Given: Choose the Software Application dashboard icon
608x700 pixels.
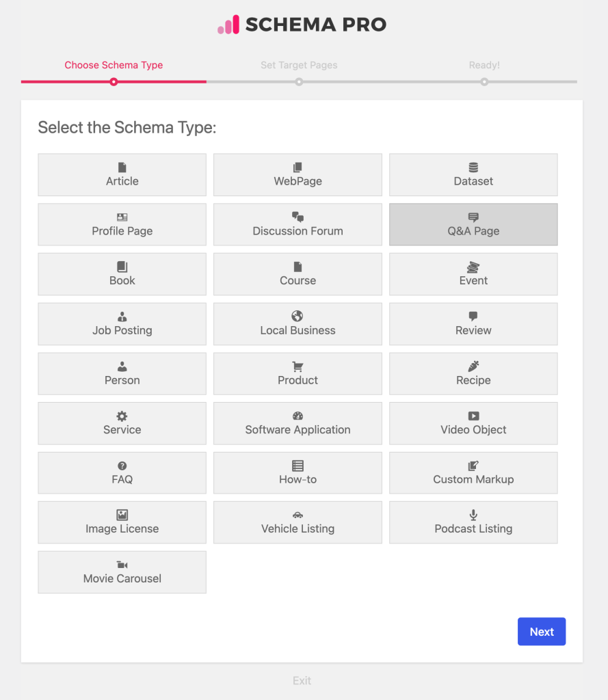Looking at the screenshot, I should pyautogui.click(x=298, y=416).
